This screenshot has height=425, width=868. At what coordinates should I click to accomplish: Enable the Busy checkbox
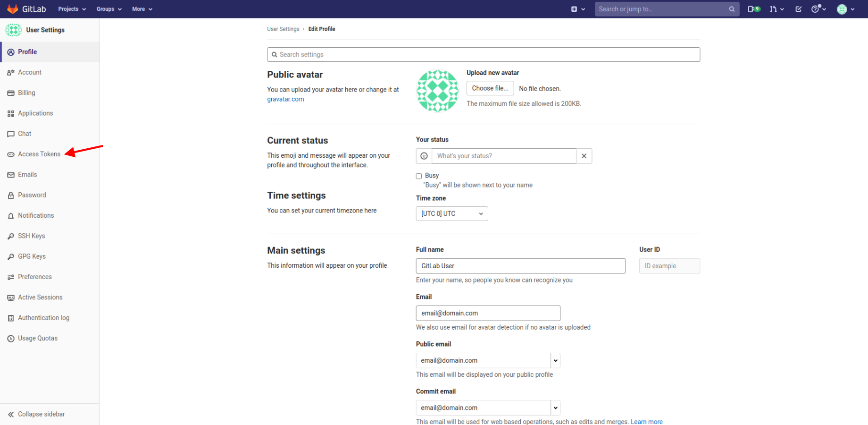[419, 176]
